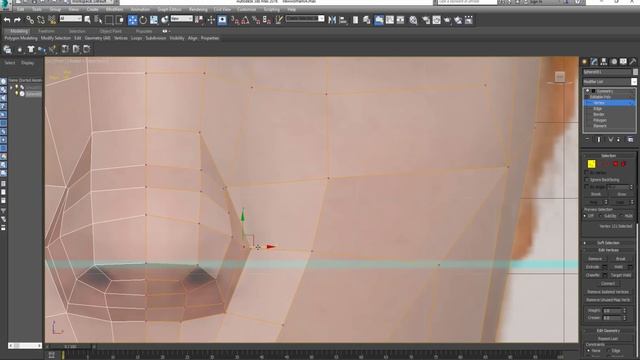Open the Schematic View icon
Screen dimensions: 640x360
coord(400,20)
